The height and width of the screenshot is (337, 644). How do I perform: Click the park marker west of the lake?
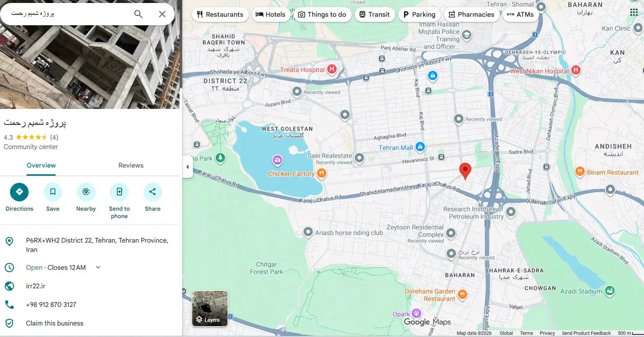pyautogui.click(x=220, y=158)
